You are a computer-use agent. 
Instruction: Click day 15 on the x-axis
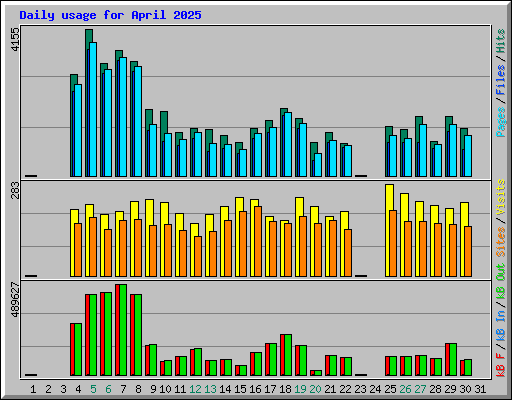pyautogui.click(x=240, y=389)
